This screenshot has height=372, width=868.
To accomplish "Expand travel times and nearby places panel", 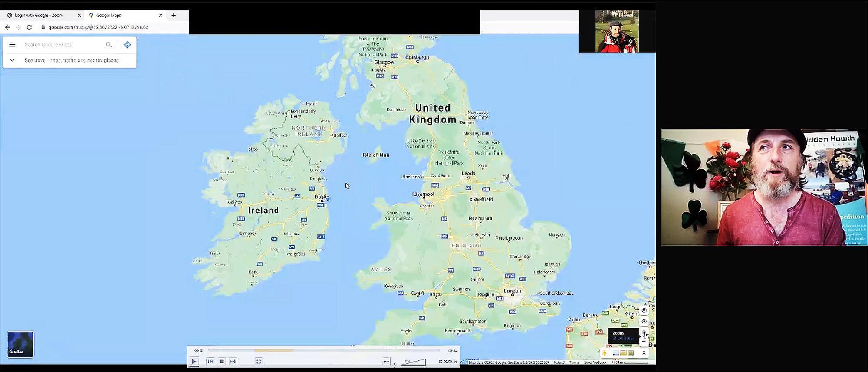I will click(12, 60).
